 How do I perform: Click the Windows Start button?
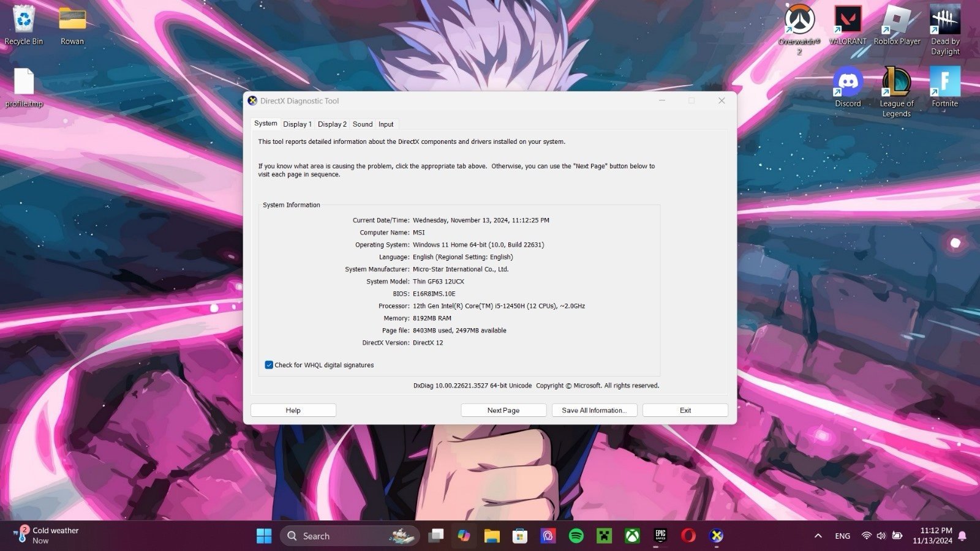(264, 536)
